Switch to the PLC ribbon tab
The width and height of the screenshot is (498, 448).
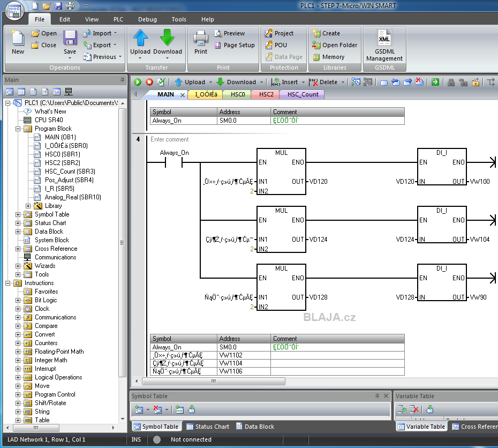[x=118, y=19]
